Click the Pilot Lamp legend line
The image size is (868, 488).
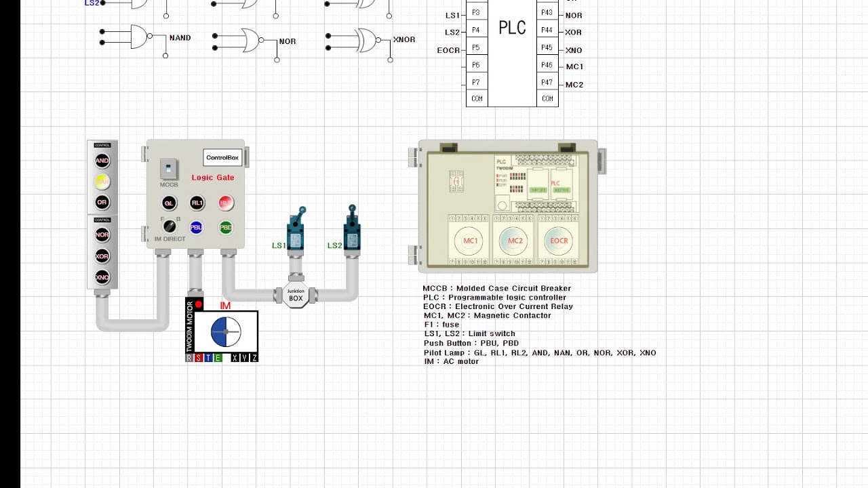(x=540, y=352)
